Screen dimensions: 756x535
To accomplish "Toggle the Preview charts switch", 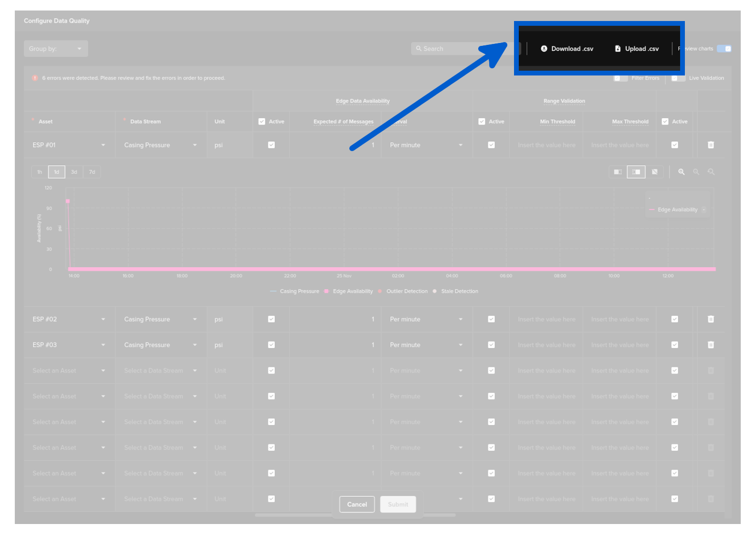I will (724, 49).
